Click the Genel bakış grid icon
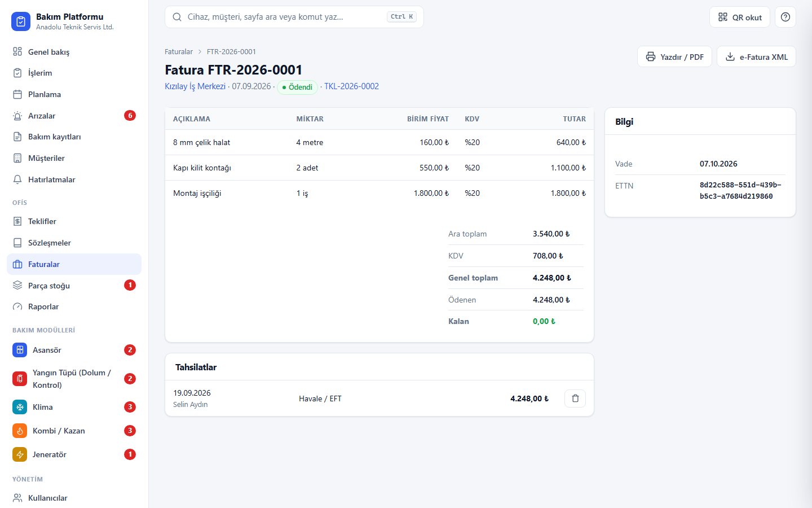The width and height of the screenshot is (812, 508). coord(17,52)
